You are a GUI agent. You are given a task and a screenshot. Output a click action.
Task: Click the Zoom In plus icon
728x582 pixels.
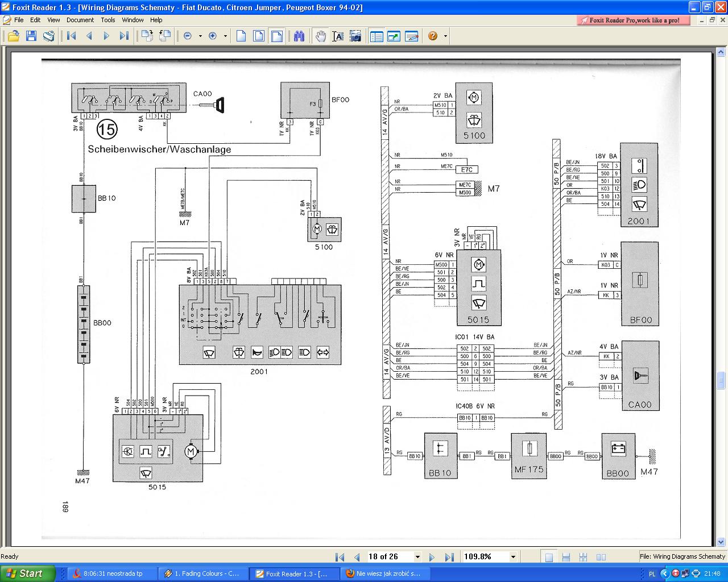point(213,36)
